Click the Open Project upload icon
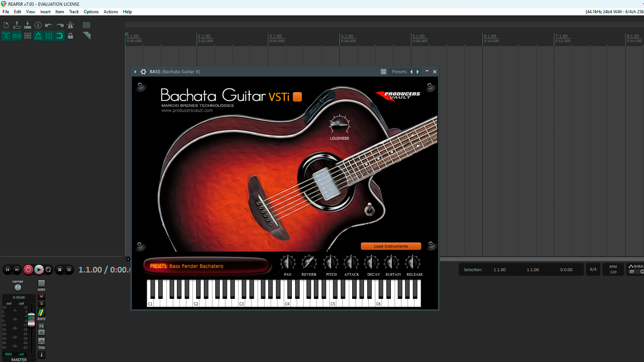 point(17,25)
